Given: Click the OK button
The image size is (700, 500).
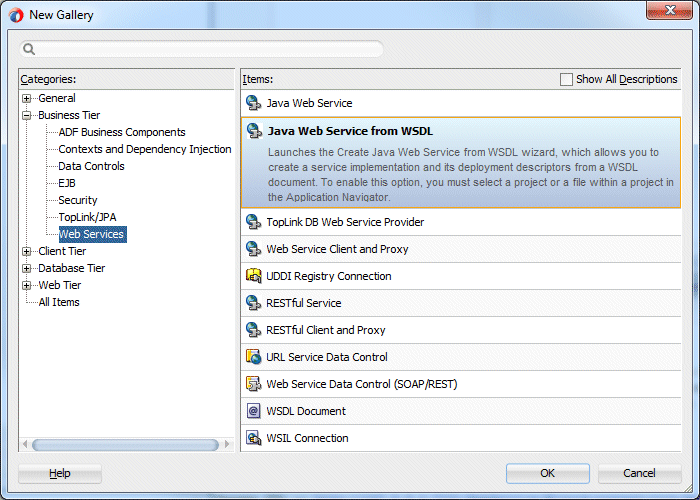Looking at the screenshot, I should point(548,473).
